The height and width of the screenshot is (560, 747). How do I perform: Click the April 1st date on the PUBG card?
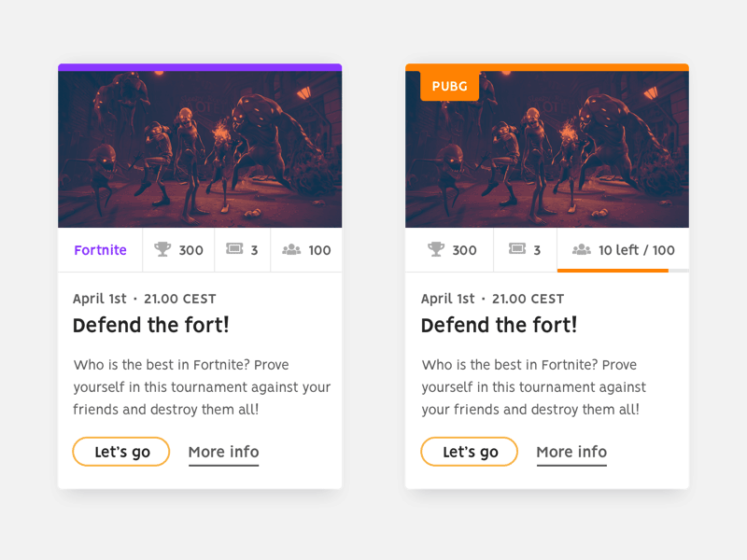click(447, 299)
